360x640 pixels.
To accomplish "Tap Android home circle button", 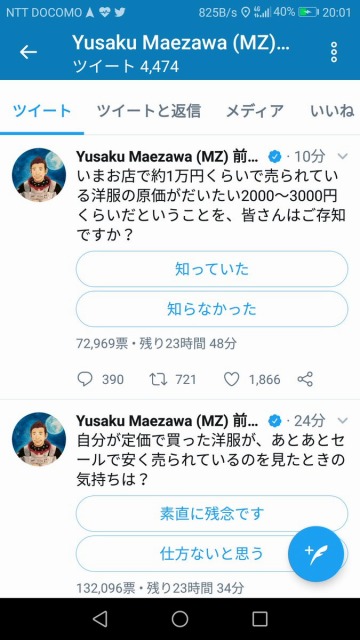I will pos(180,619).
